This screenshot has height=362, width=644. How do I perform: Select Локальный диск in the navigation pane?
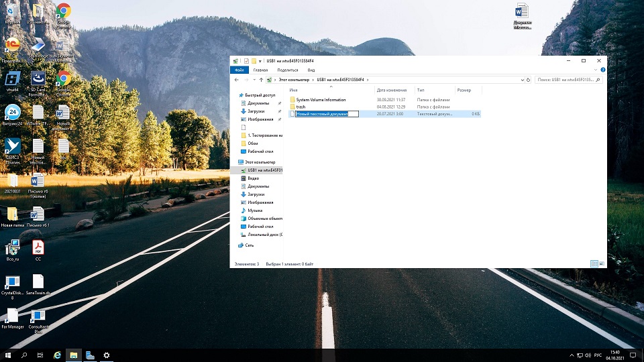tap(264, 235)
